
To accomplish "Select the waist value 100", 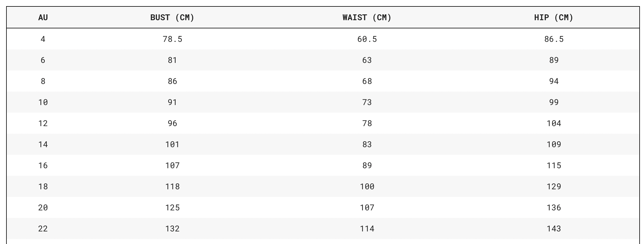I will point(367,187).
